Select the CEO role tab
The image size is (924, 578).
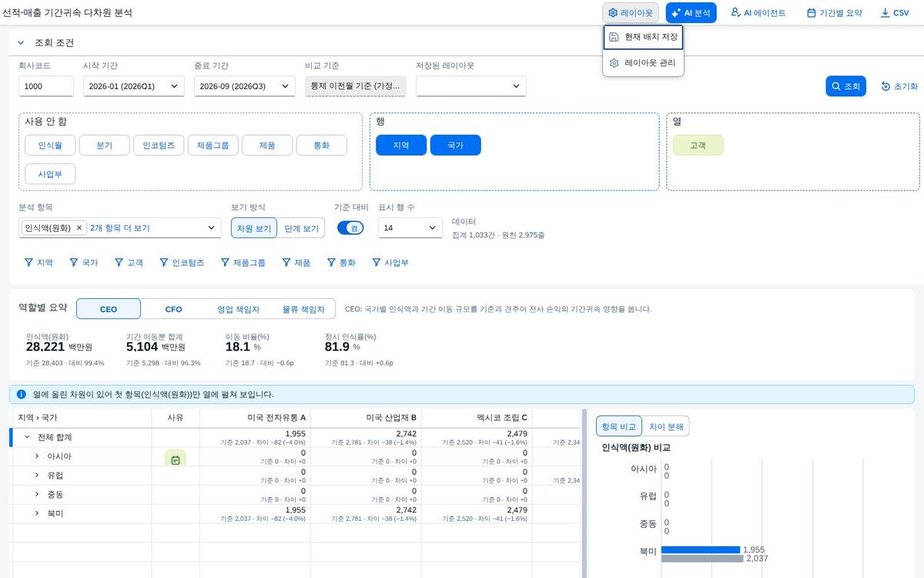tap(109, 309)
